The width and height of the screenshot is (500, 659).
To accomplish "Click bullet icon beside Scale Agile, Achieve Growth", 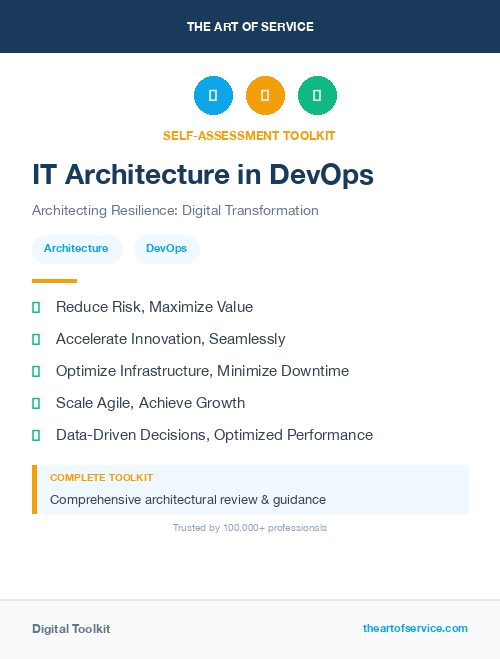I will click(36, 403).
